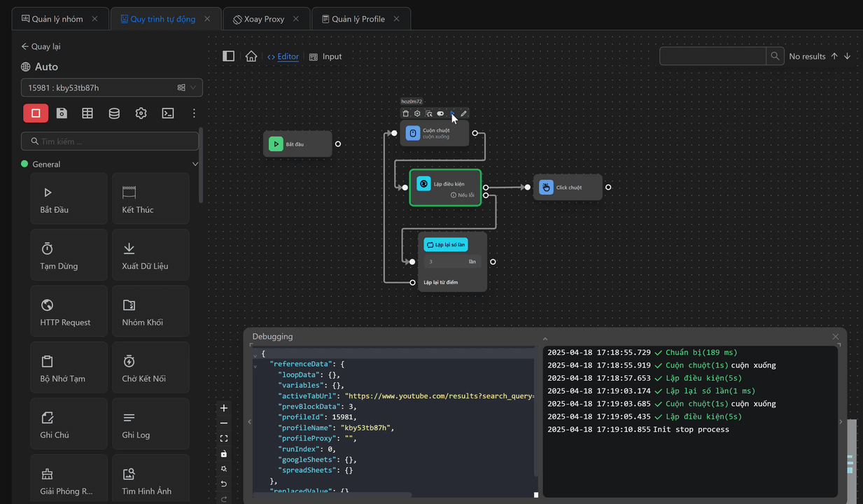This screenshot has height=504, width=863.
Task: Fit the workflow to view with fullscreen icon
Action: coord(224,438)
